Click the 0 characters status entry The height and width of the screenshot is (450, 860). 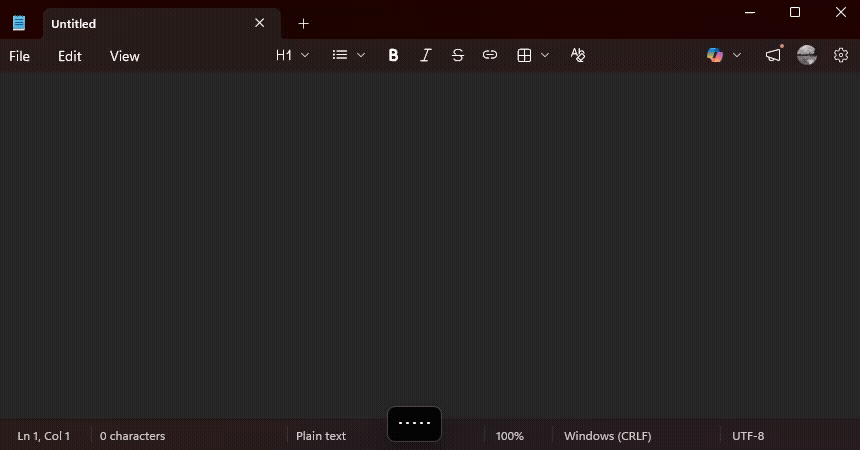132,436
